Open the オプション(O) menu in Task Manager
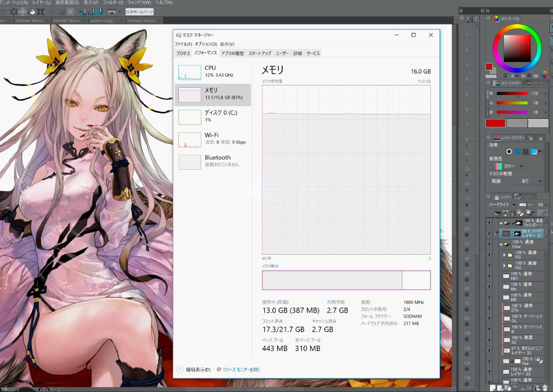Viewport: 553px width, 392px height. (x=206, y=44)
